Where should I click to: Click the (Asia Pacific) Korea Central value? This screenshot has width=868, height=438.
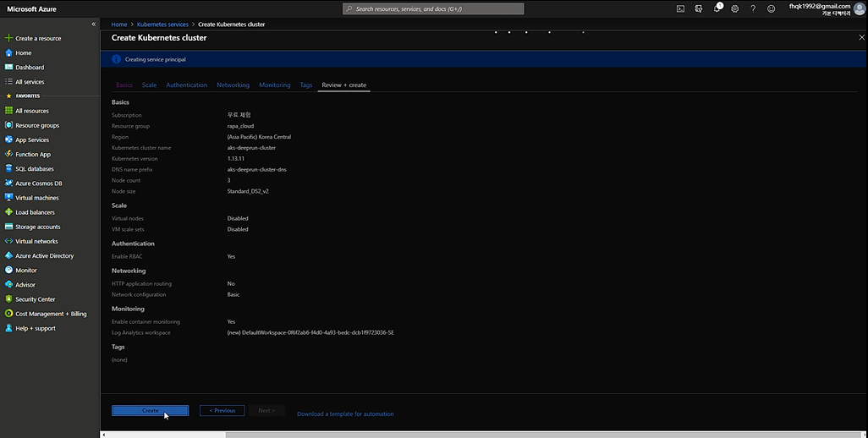(x=259, y=137)
